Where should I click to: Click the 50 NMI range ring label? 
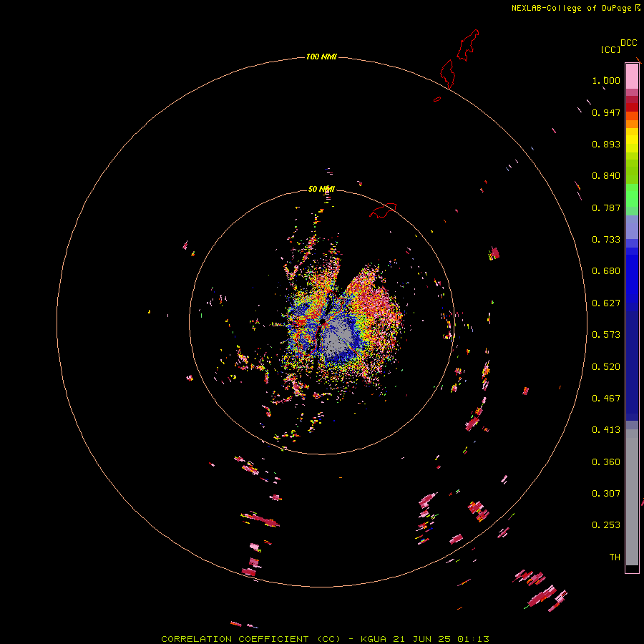[321, 189]
